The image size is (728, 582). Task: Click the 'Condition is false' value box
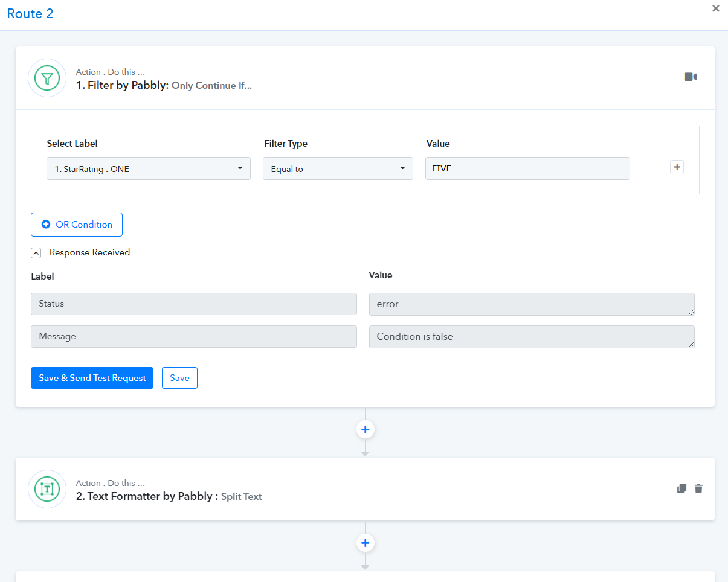tap(531, 337)
